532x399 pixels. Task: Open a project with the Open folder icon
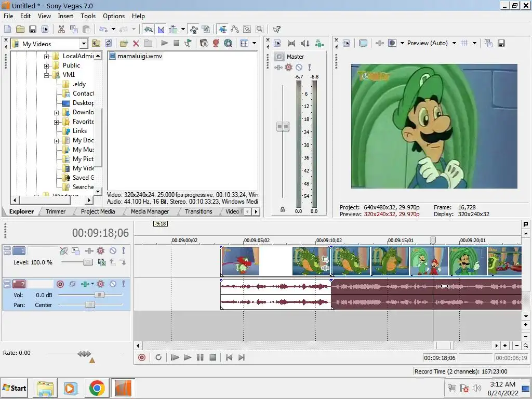point(20,29)
